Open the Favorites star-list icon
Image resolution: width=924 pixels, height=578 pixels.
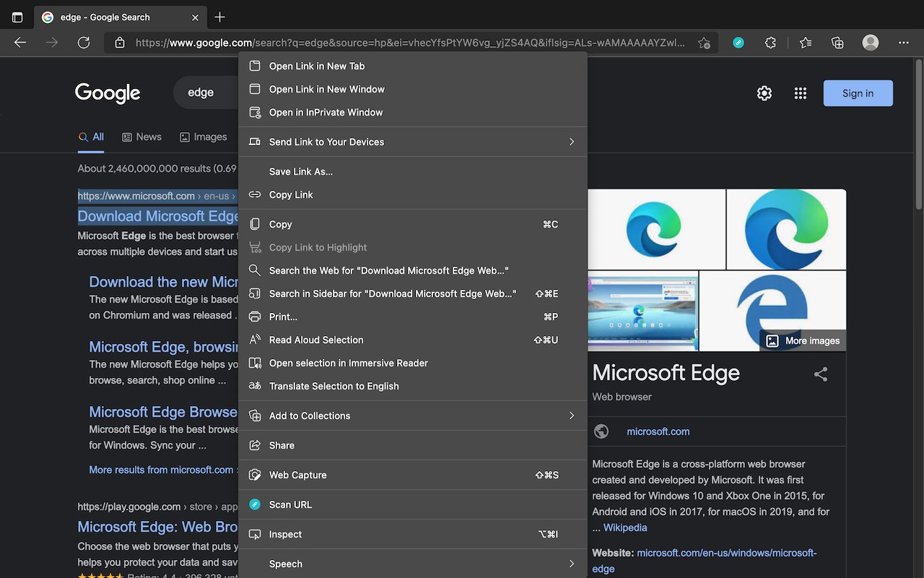pyautogui.click(x=806, y=43)
